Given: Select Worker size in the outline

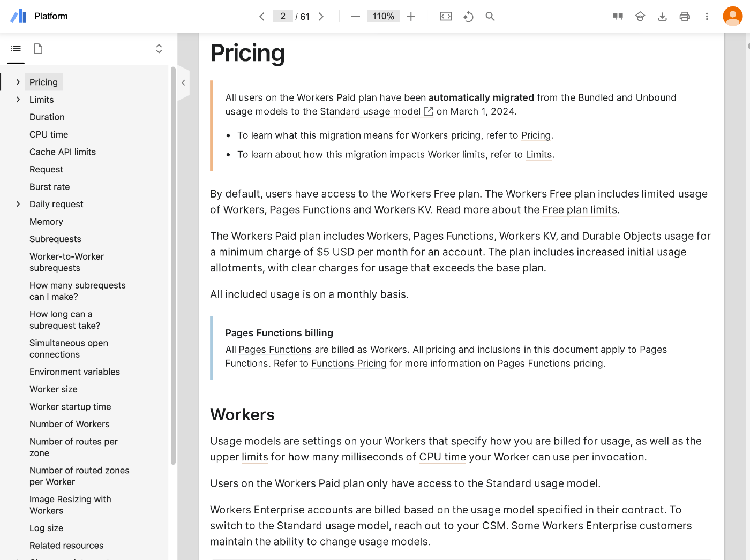Looking at the screenshot, I should (54, 389).
